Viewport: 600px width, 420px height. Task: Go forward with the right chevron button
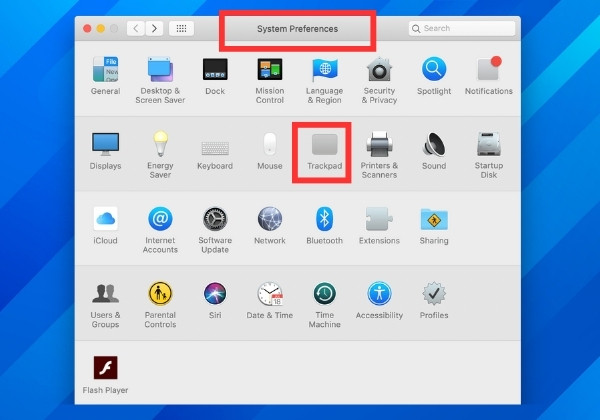click(154, 28)
